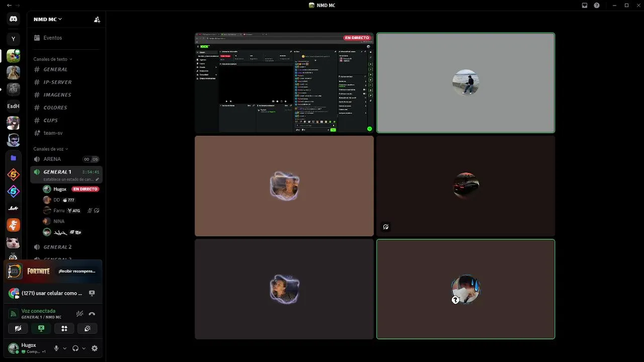Click the muted camera icon on car tile
644x362 pixels.
pyautogui.click(x=386, y=227)
